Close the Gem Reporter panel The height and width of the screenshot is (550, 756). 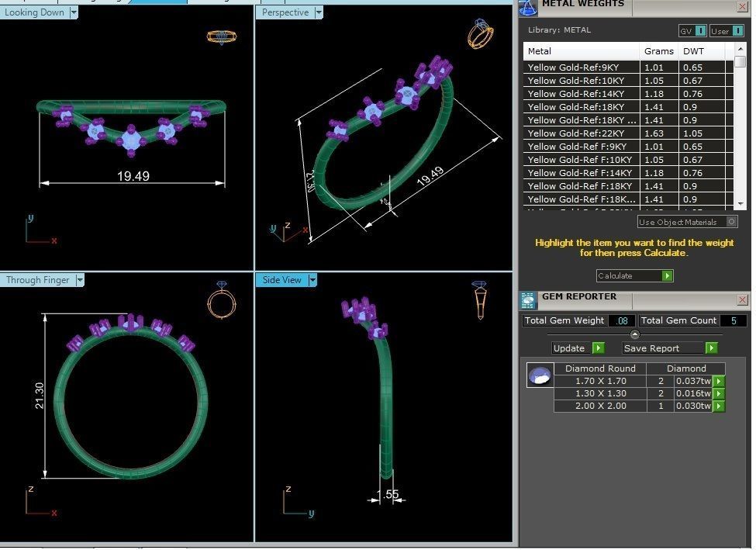tap(742, 300)
